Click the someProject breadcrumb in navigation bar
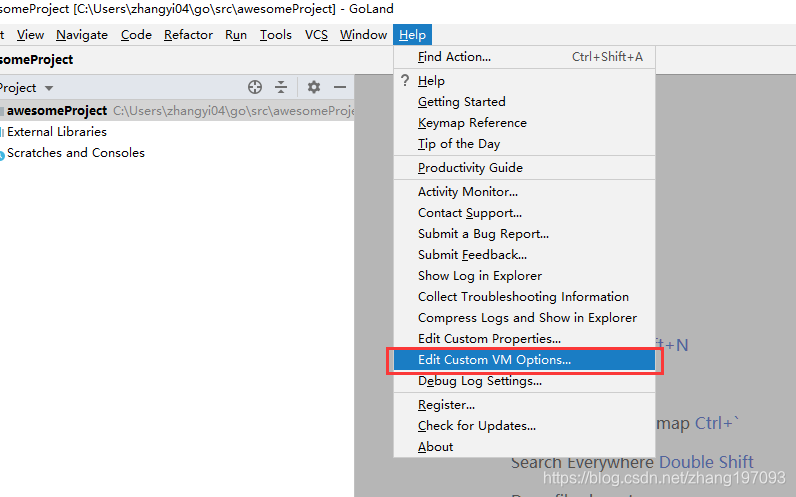 pyautogui.click(x=37, y=60)
